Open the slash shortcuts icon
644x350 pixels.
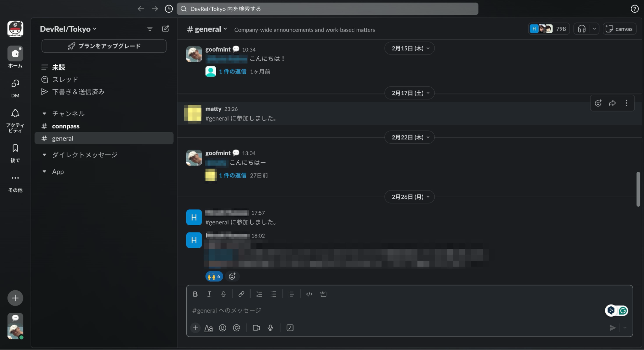pos(290,328)
